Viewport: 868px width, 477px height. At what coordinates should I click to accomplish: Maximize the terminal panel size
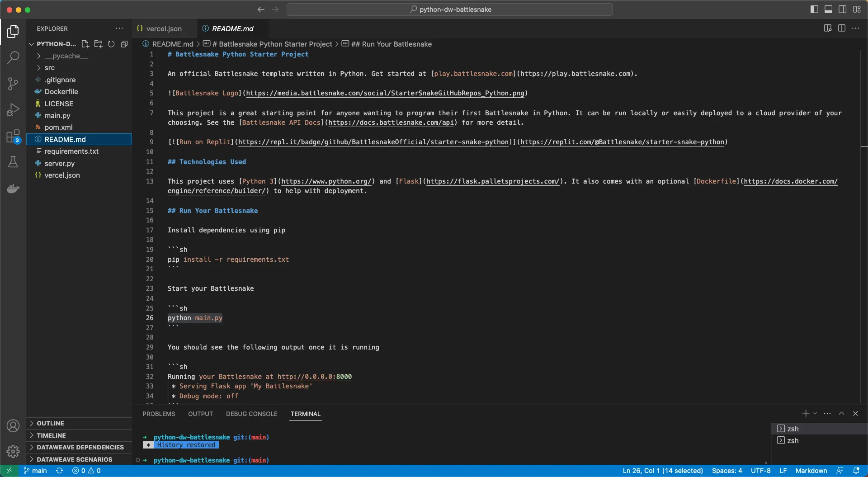click(x=841, y=414)
